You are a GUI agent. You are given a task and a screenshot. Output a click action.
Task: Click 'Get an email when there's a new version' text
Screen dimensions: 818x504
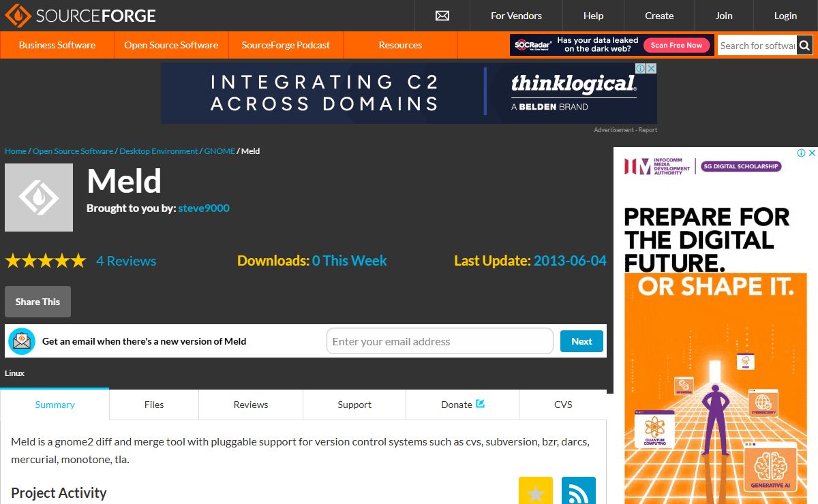pos(144,341)
